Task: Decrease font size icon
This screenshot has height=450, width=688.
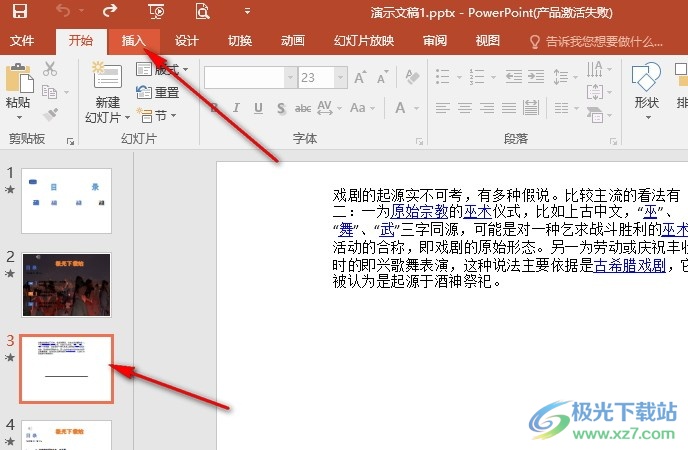Action: point(383,78)
